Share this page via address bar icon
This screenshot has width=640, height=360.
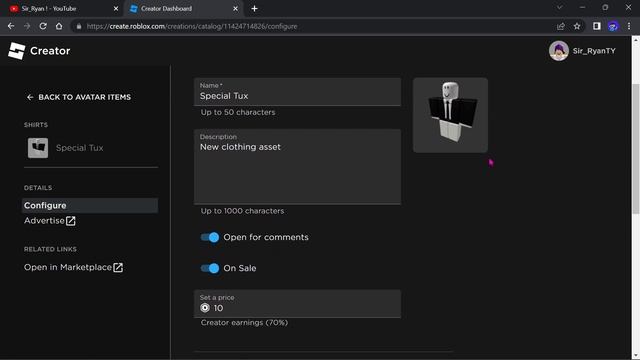pos(561,26)
